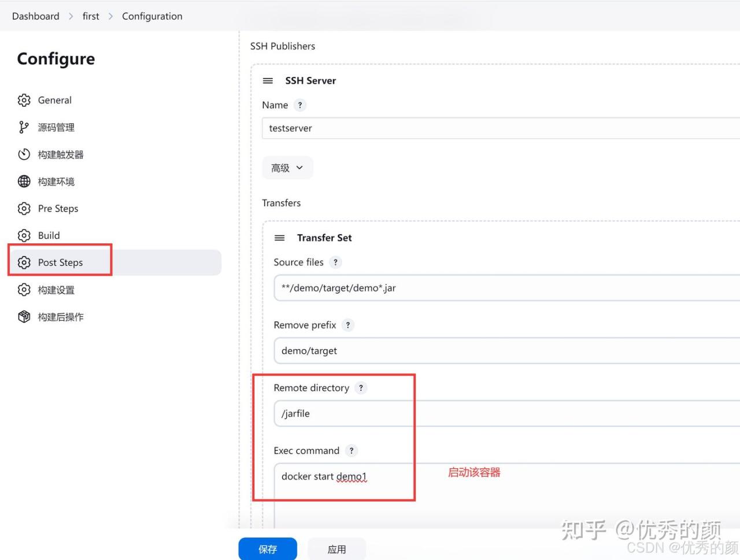This screenshot has height=560, width=740.
Task: Open the 'first' job breadcrumb link
Action: (x=91, y=16)
